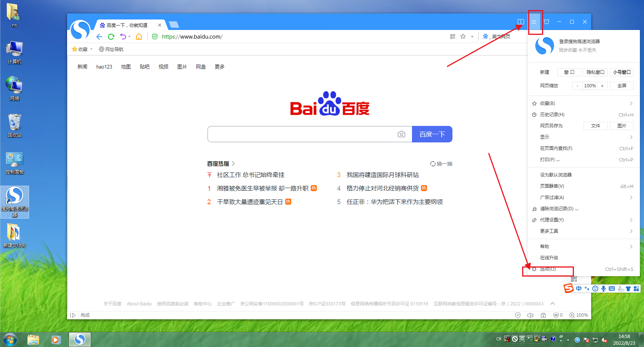Open the browser skin shirt icon

[547, 22]
